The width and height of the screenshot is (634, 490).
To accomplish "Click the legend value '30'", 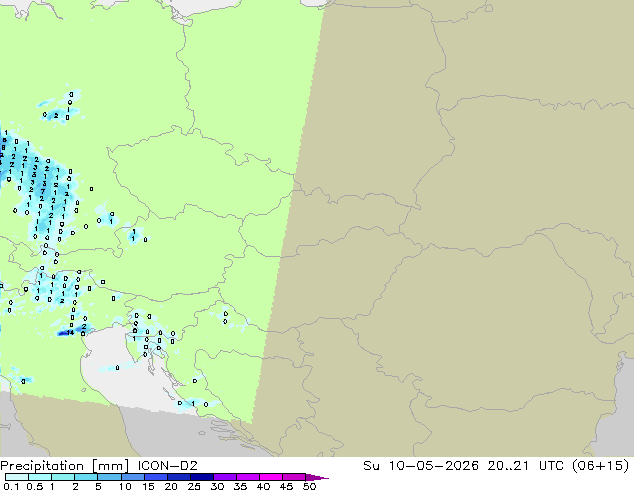I will [x=217, y=486].
